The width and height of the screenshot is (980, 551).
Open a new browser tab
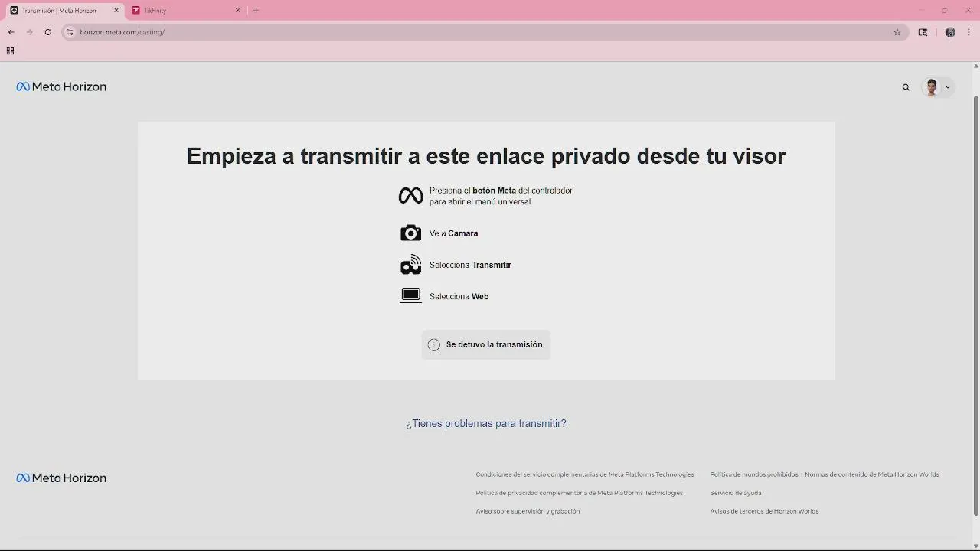256,11
